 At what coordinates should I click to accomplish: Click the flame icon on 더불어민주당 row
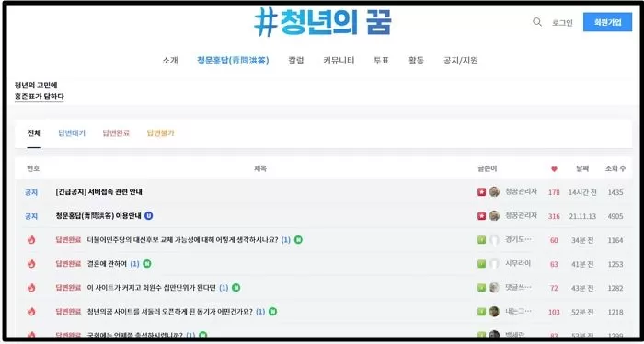(x=31, y=240)
